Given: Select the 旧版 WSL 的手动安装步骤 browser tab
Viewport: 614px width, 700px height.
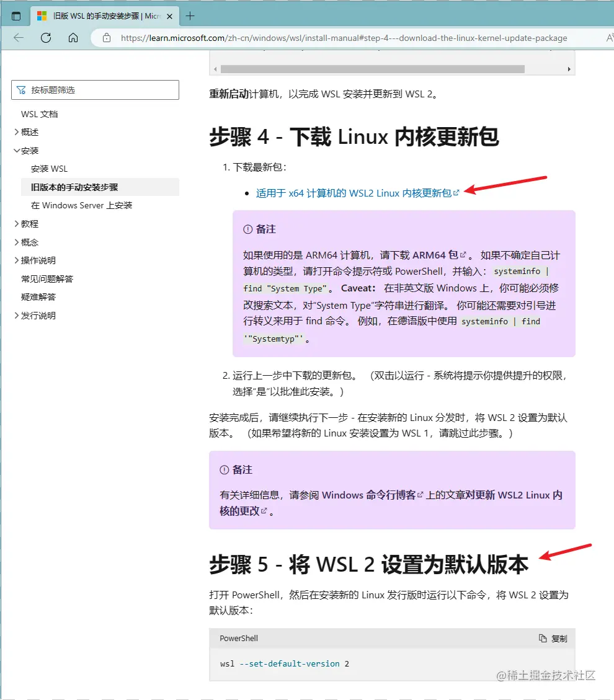Looking at the screenshot, I should point(105,16).
